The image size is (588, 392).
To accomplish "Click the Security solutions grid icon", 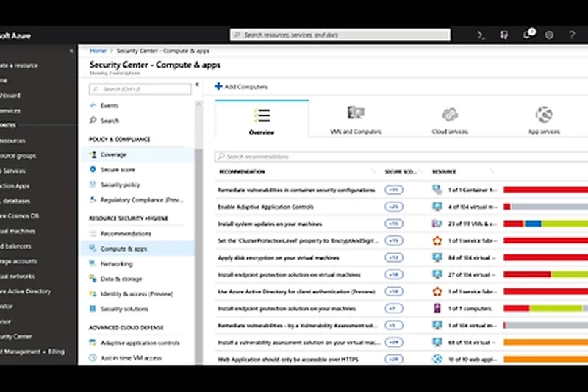I will click(x=93, y=308).
